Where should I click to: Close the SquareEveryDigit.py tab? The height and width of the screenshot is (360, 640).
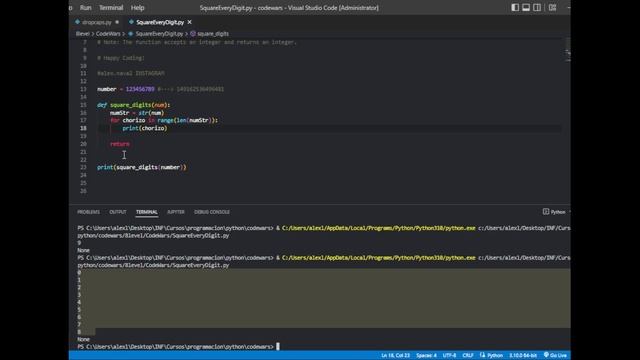[189, 22]
